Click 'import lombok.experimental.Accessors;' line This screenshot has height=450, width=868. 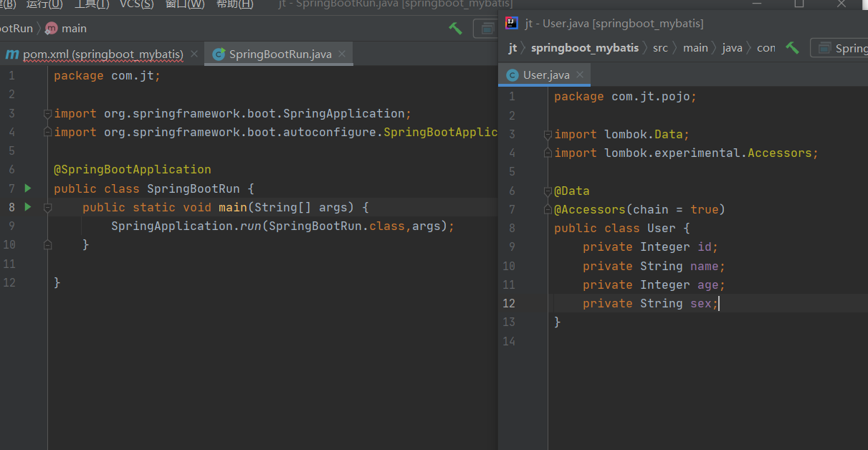[x=686, y=153]
